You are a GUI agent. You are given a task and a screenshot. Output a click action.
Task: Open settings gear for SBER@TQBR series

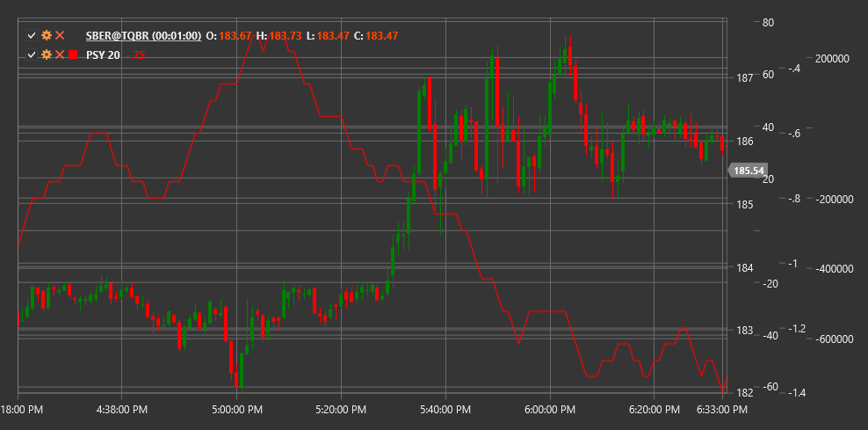click(47, 36)
